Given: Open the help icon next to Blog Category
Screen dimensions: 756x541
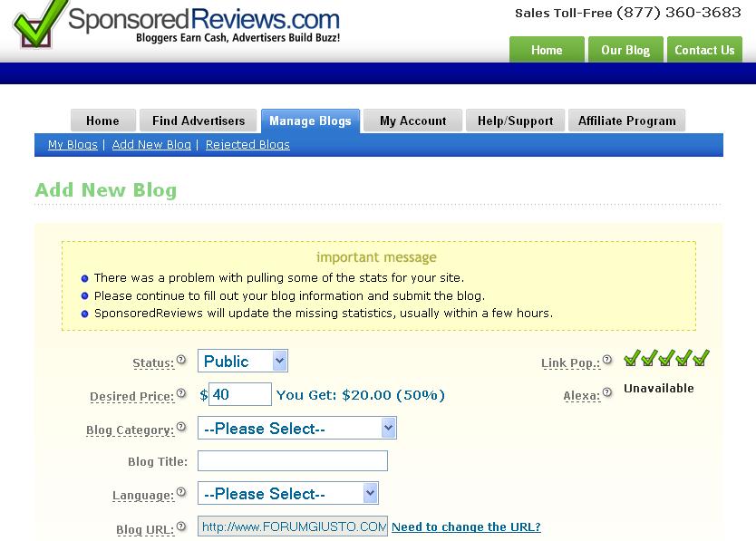Looking at the screenshot, I should [x=180, y=426].
